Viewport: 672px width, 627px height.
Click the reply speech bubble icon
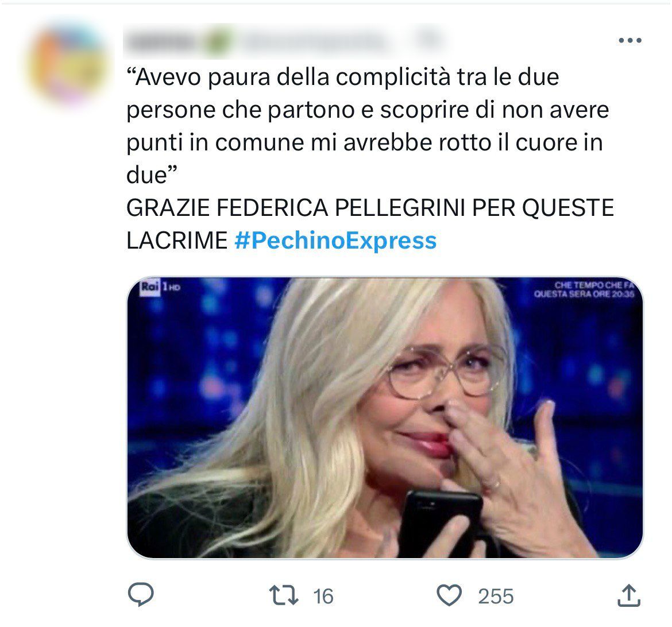point(141,595)
